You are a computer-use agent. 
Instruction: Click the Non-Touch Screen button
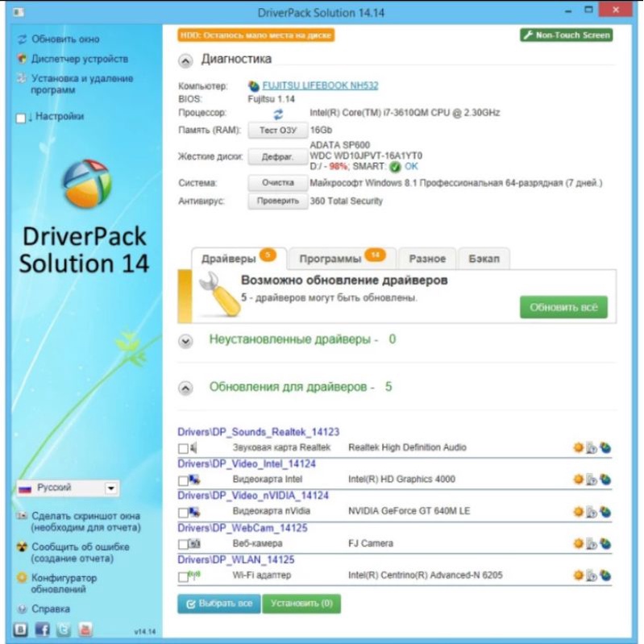[x=567, y=35]
